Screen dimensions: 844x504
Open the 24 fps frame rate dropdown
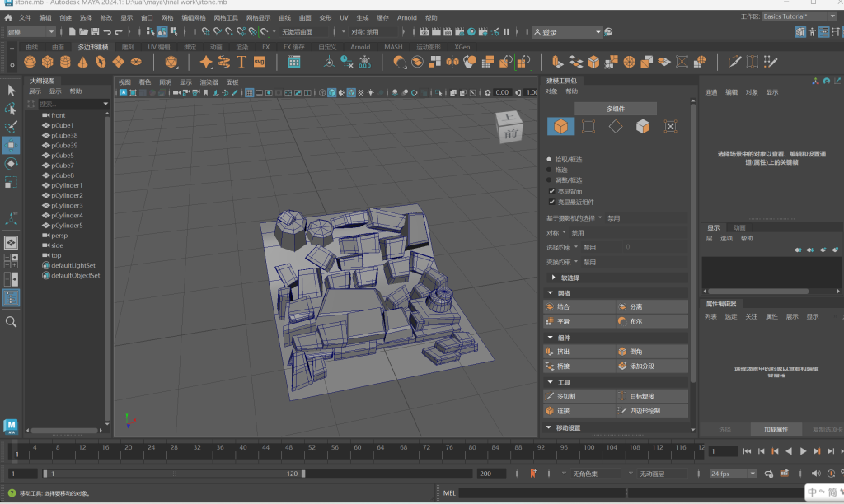(x=733, y=474)
